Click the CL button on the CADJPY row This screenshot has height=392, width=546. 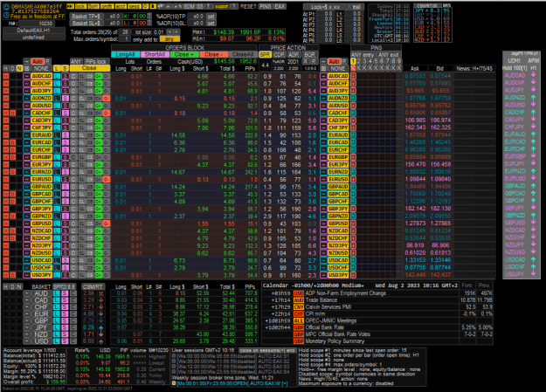pos(82,120)
